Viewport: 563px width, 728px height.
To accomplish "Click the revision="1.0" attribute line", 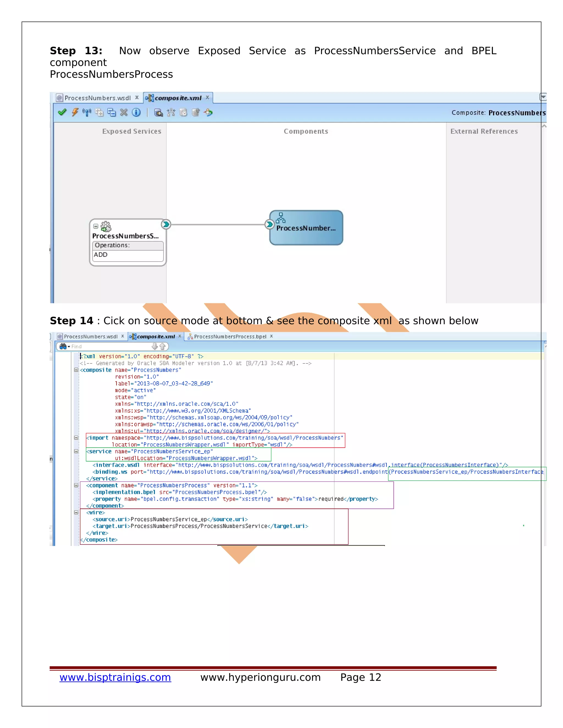I will pos(137,377).
